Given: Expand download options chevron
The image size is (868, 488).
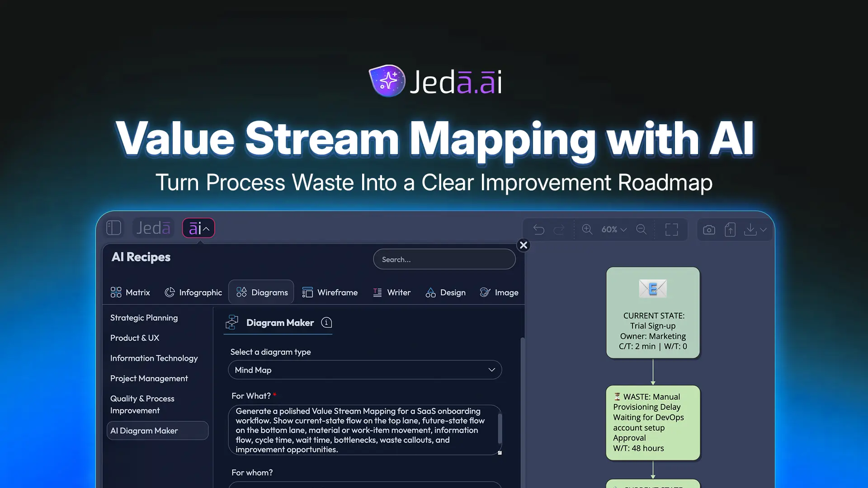Looking at the screenshot, I should [764, 230].
